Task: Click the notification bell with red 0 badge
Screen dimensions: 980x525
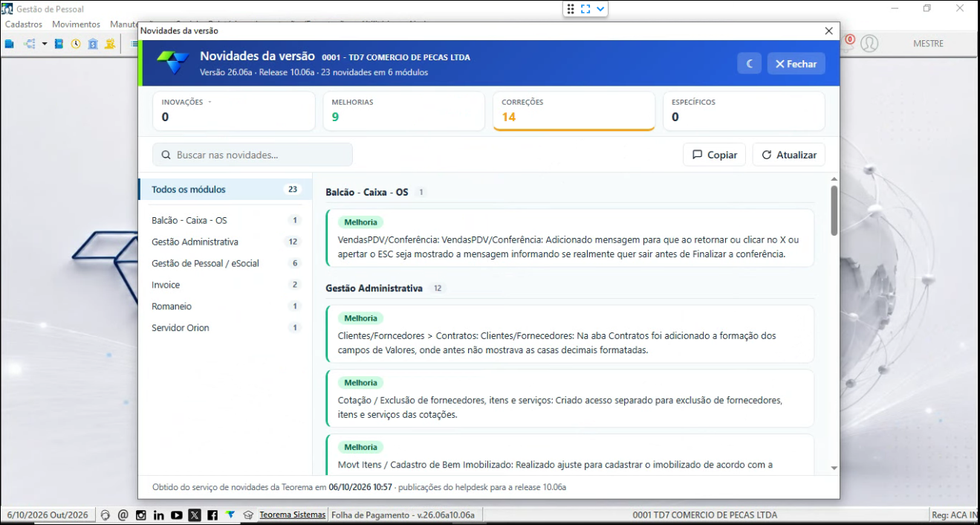Action: pos(848,43)
